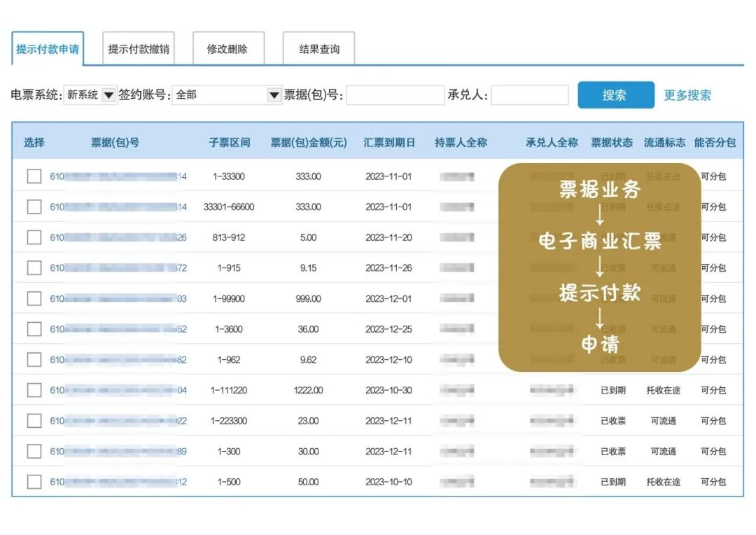Open the bill number ending in 03
Image resolution: width=756 pixels, height=535 pixels.
[118, 298]
